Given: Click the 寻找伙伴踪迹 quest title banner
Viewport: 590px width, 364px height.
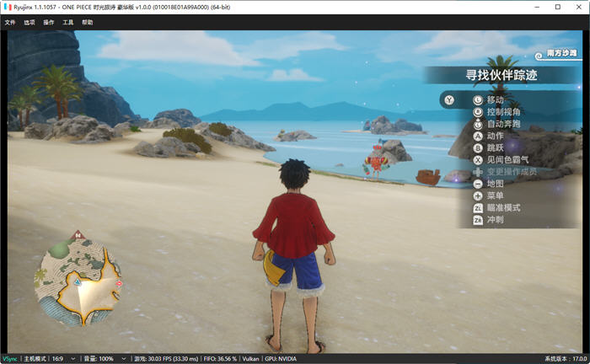Looking at the screenshot, I should pyautogui.click(x=501, y=75).
